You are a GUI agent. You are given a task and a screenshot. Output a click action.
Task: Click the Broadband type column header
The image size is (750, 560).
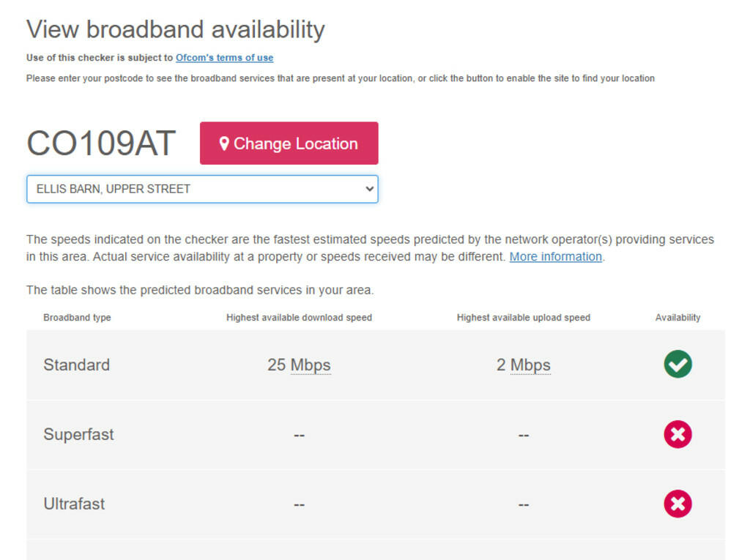click(77, 318)
